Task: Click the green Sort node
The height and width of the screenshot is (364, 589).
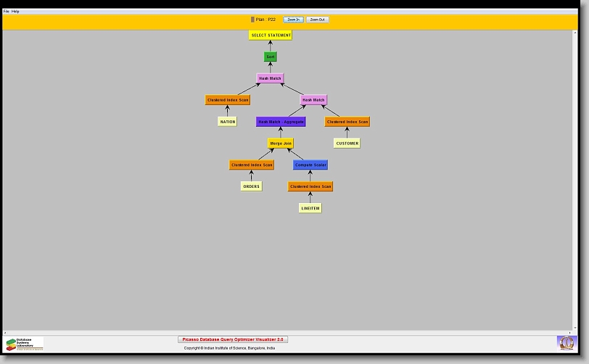Action: click(x=271, y=57)
